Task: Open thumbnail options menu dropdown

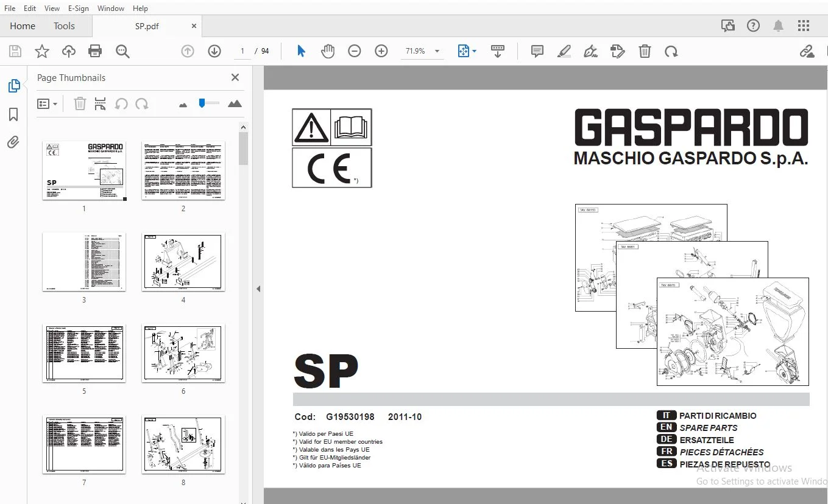Action: click(x=47, y=104)
